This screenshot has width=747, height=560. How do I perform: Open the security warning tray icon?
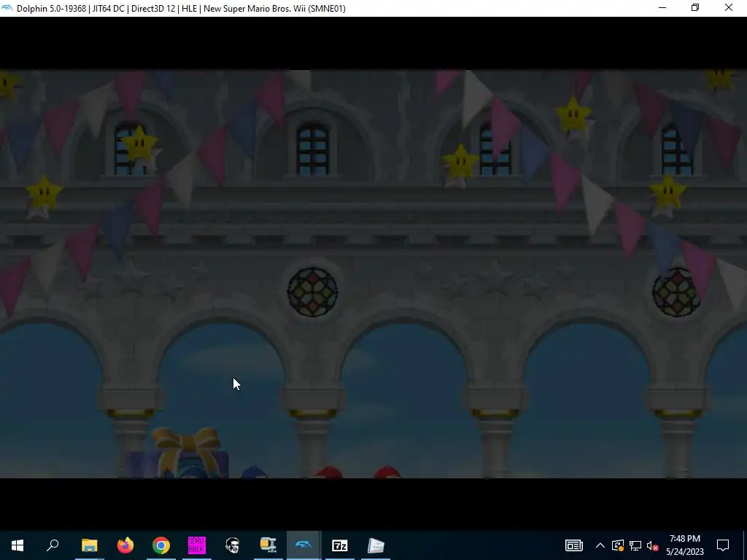(618, 545)
